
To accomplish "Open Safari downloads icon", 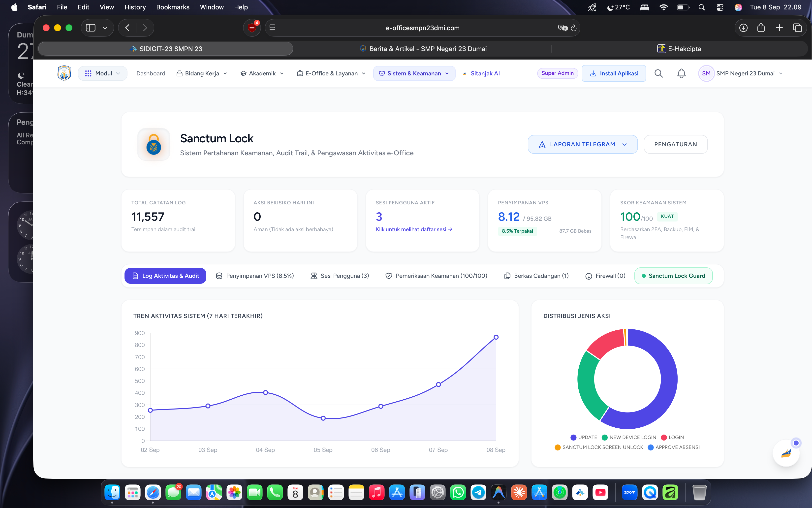I will tap(743, 28).
